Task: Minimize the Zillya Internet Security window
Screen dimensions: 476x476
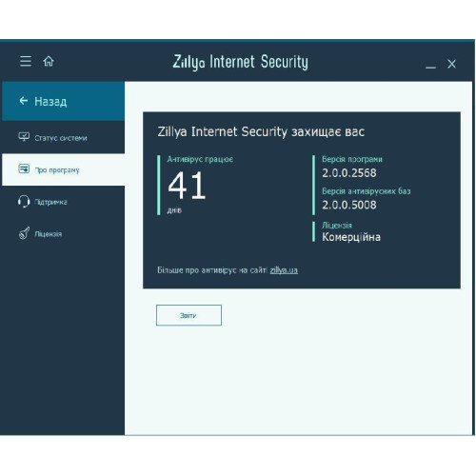Action: tap(430, 67)
